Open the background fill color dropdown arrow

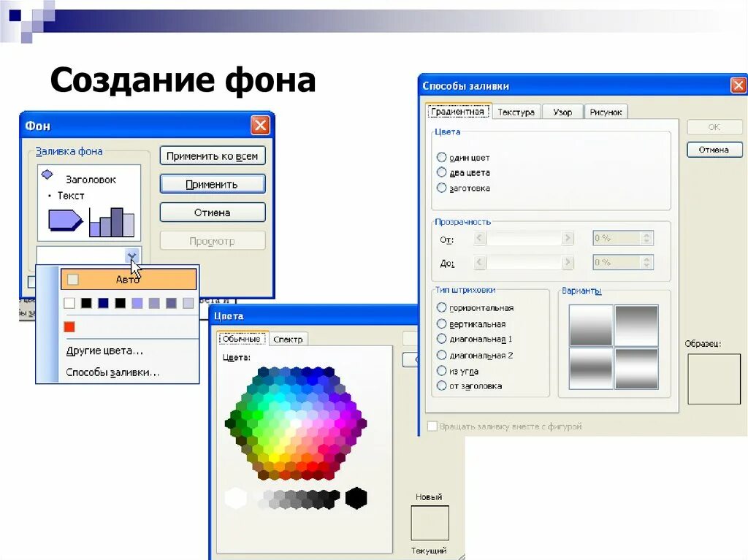tap(132, 256)
